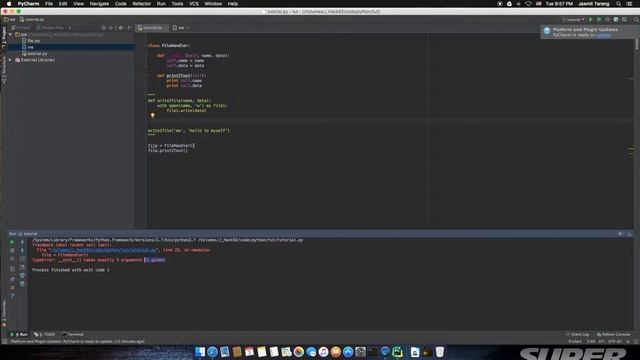The height and width of the screenshot is (360, 640).
Task: Clear all console output with the trash icon
Action: click(x=22, y=284)
